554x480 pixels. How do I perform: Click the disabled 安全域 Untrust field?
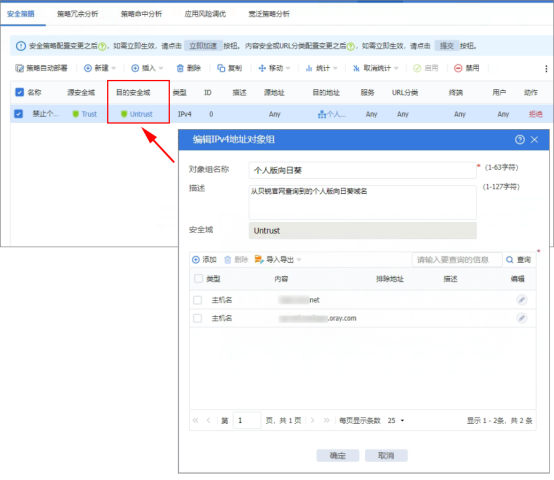tap(363, 231)
